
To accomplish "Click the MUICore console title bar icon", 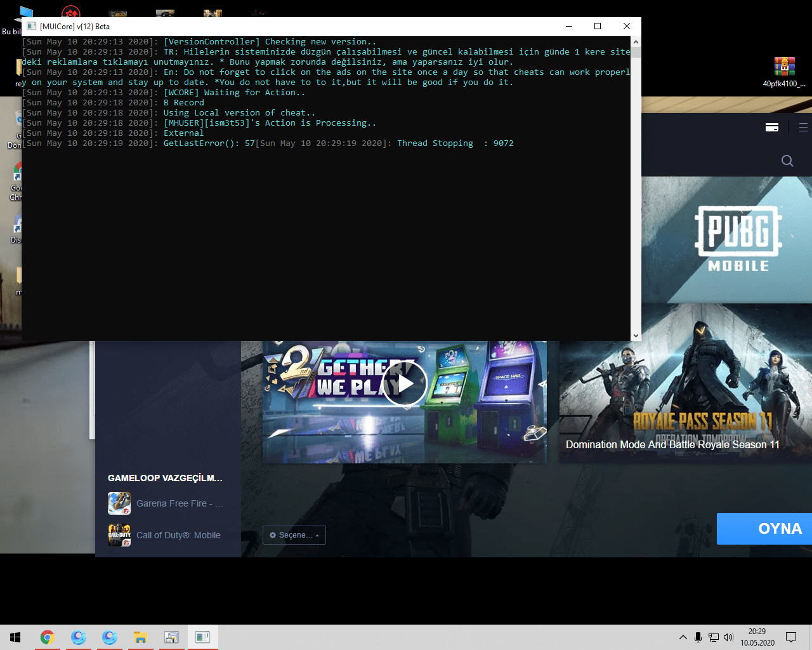I will (x=31, y=26).
